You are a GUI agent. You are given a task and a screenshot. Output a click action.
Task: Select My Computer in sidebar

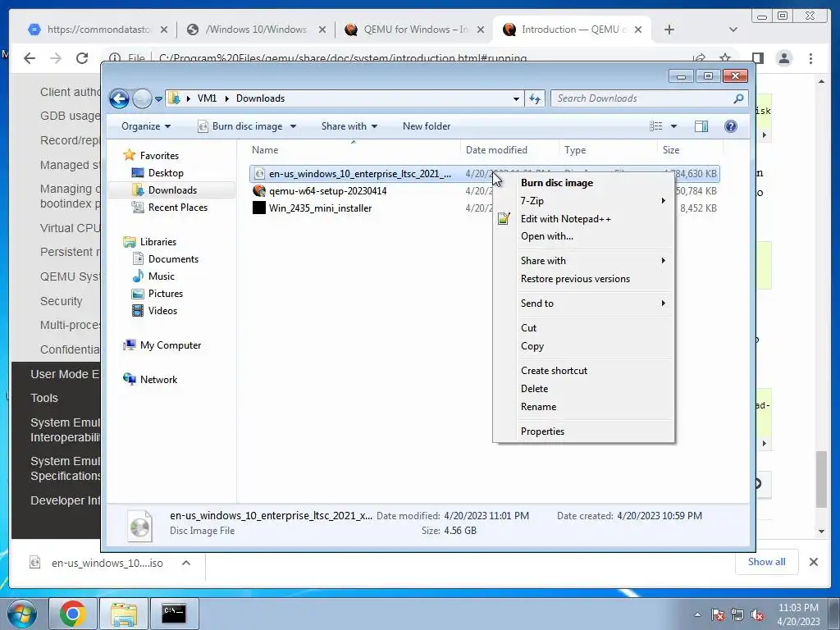tap(162, 345)
